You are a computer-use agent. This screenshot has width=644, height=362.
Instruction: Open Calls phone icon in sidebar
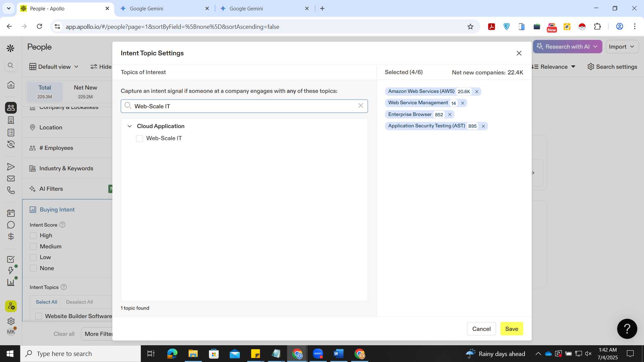pos(11,190)
